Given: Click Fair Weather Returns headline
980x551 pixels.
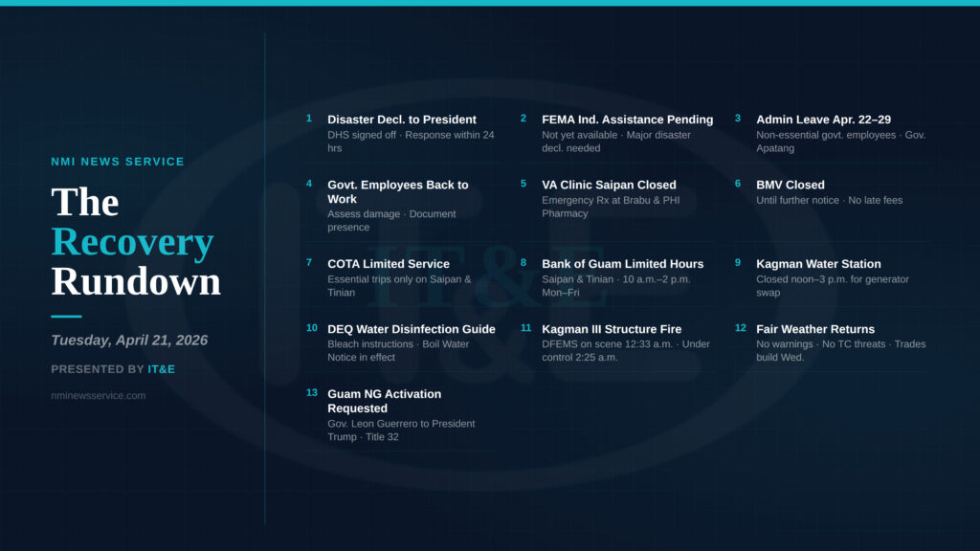Looking at the screenshot, I should [x=814, y=329].
